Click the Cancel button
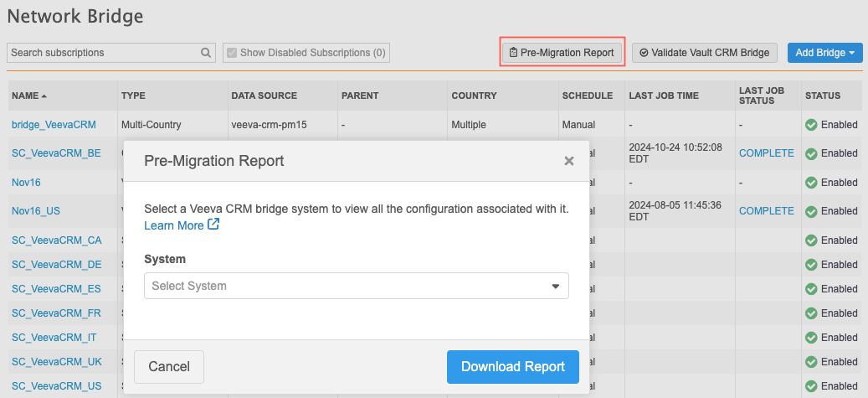The width and height of the screenshot is (868, 398). [x=169, y=366]
